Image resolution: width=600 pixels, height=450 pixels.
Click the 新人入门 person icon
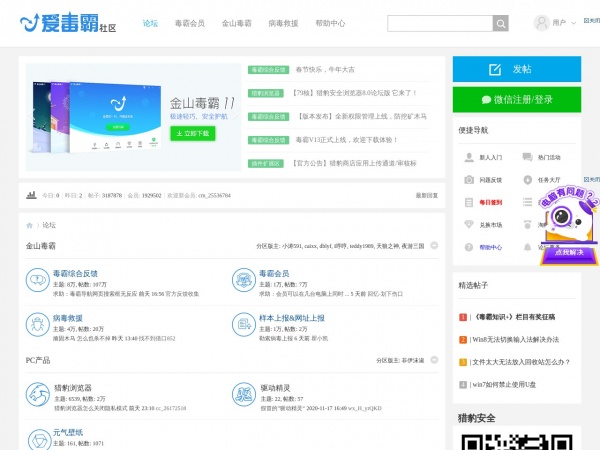click(469, 157)
